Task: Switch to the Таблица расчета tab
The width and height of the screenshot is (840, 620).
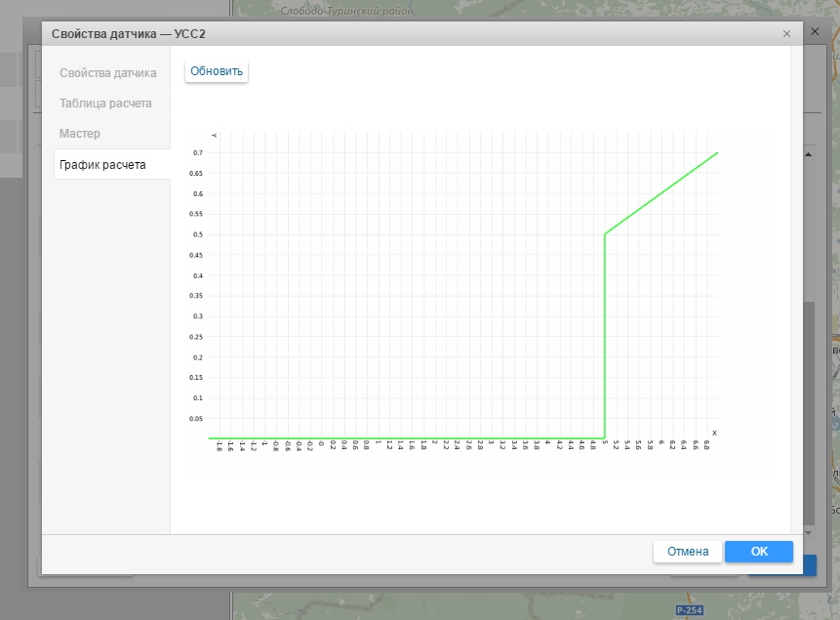Action: click(x=105, y=103)
